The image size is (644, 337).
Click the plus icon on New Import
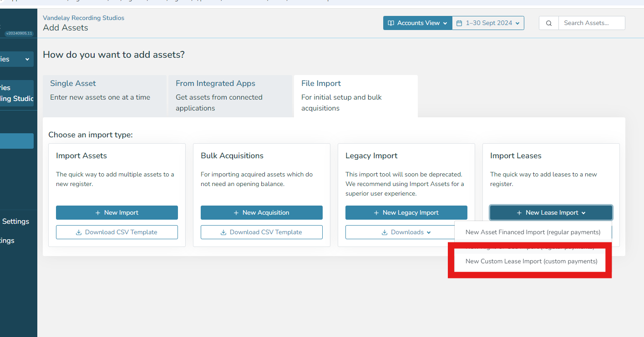(98, 213)
